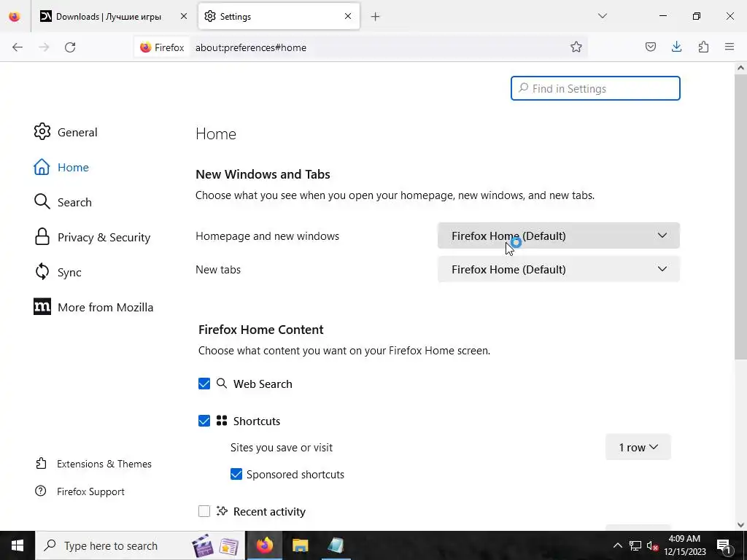Screen dimensions: 747x560
Task: Open the General settings category
Action: tap(66, 132)
